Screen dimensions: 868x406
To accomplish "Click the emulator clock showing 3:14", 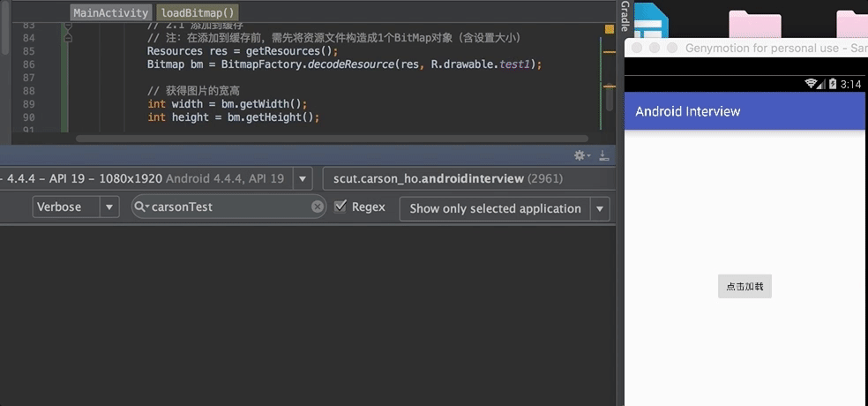I will (x=851, y=84).
